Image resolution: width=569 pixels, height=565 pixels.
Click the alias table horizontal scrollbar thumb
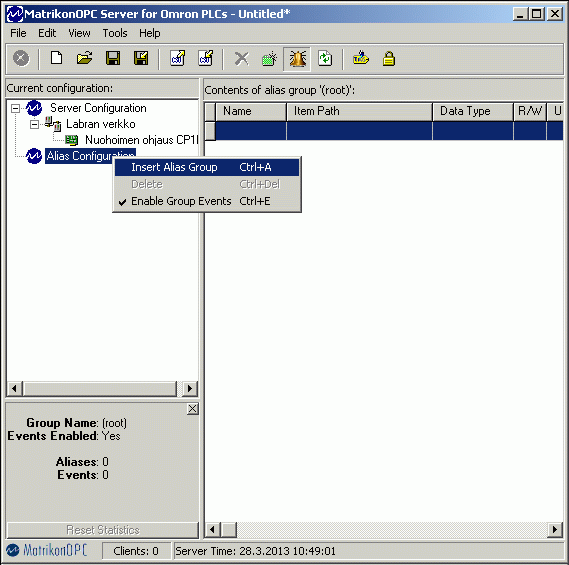[229, 530]
